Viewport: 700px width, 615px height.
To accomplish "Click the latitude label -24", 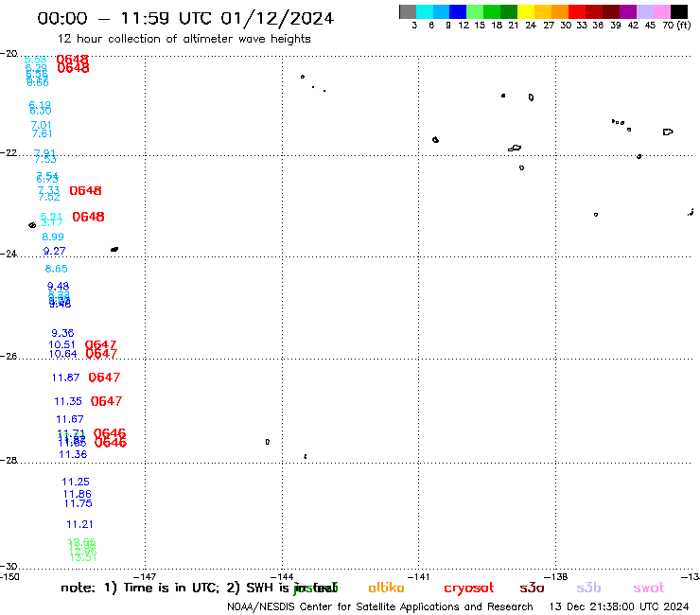I will click(9, 254).
